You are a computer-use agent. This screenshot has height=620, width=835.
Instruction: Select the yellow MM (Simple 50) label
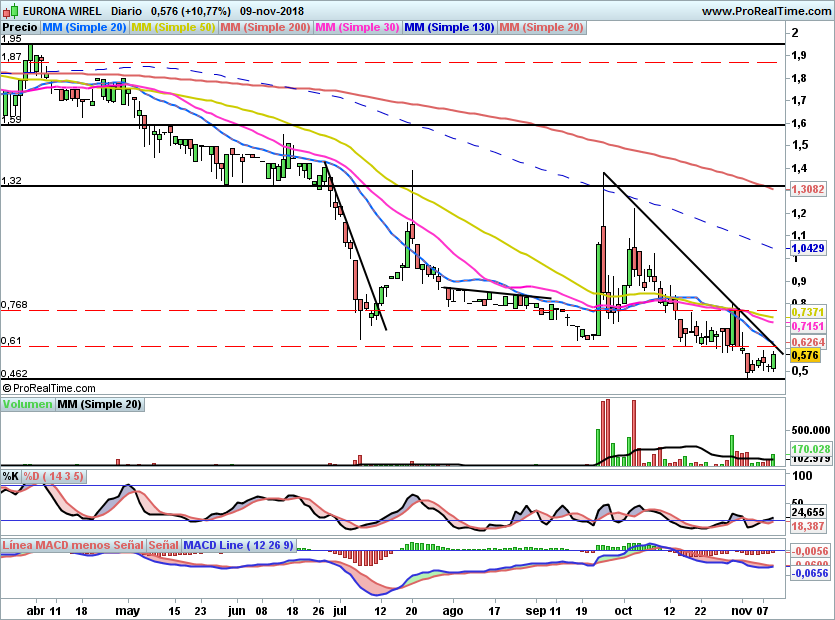pos(173,27)
